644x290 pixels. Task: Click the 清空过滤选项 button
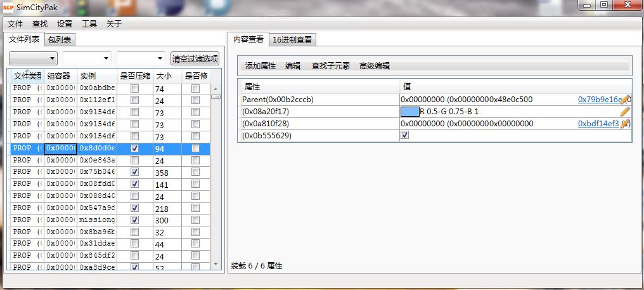(195, 58)
